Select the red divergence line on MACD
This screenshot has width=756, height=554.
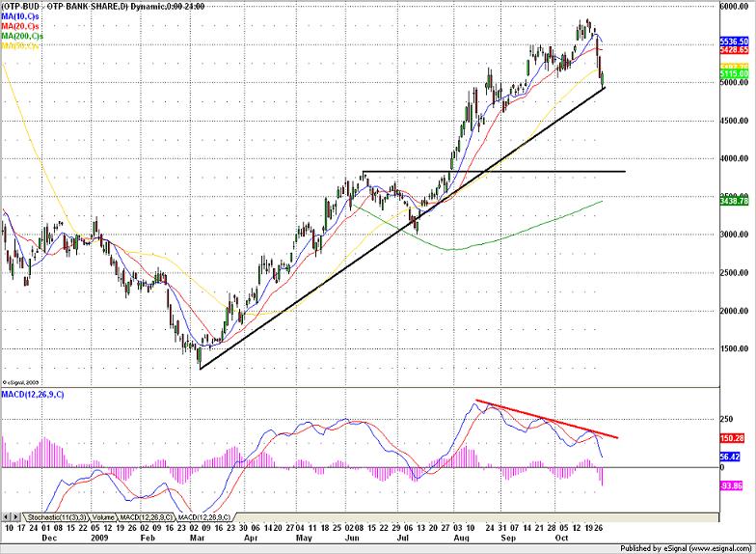coord(547,420)
